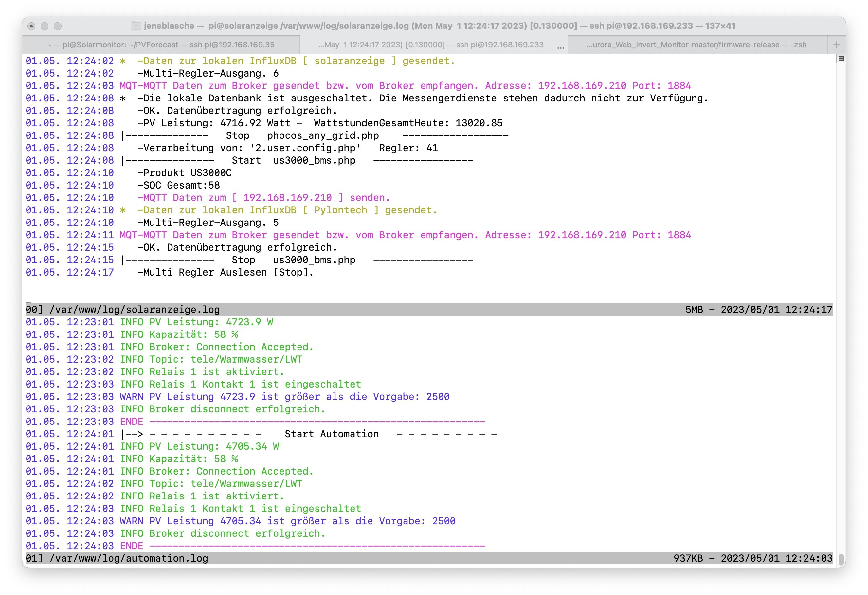Image resolution: width=868 pixels, height=595 pixels.
Task: Switch to the PVForecast ssh tab
Action: (x=161, y=45)
